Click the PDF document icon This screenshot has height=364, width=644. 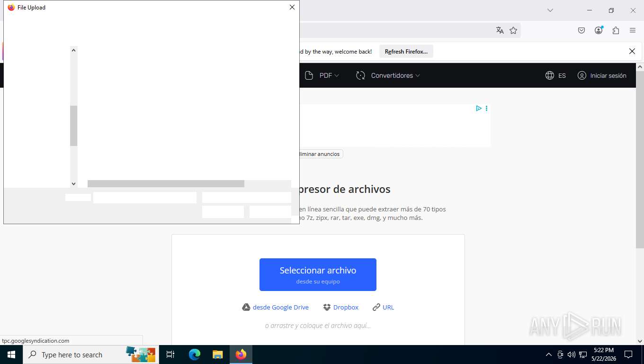[309, 75]
